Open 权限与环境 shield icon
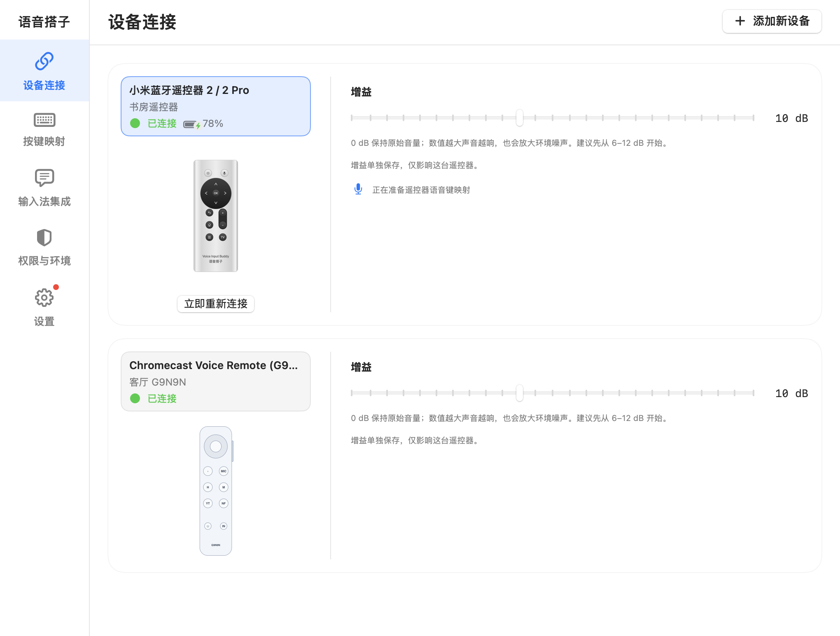Viewport: 840px width, 636px height. 44,238
